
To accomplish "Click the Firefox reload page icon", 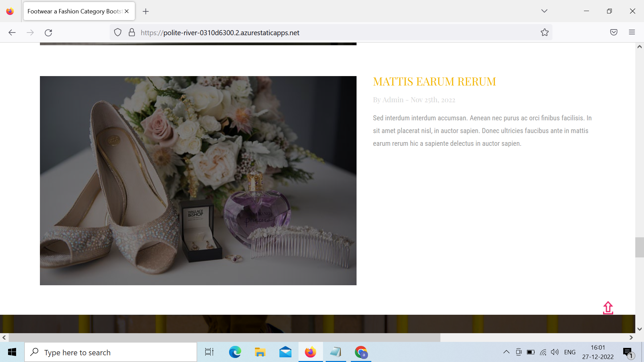I will (x=48, y=33).
